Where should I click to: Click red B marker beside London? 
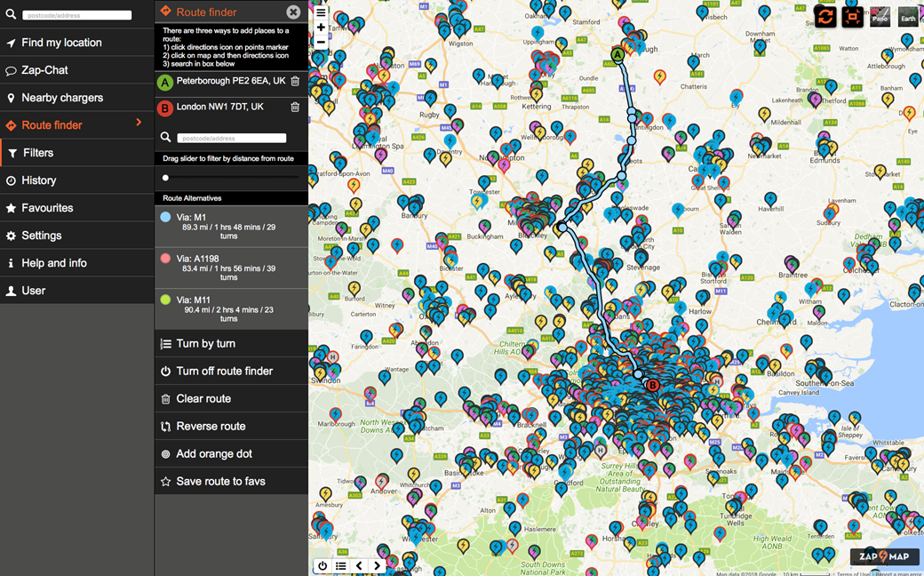tap(165, 108)
